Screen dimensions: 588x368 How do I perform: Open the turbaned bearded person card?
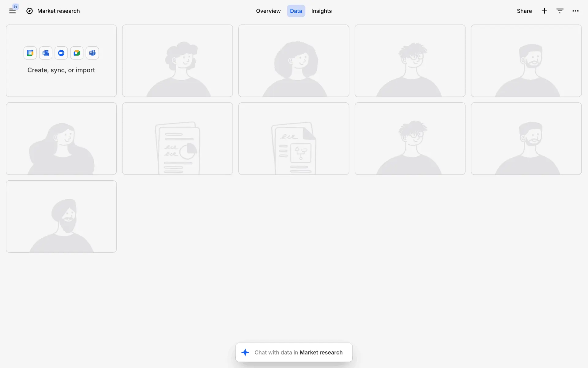click(x=61, y=217)
